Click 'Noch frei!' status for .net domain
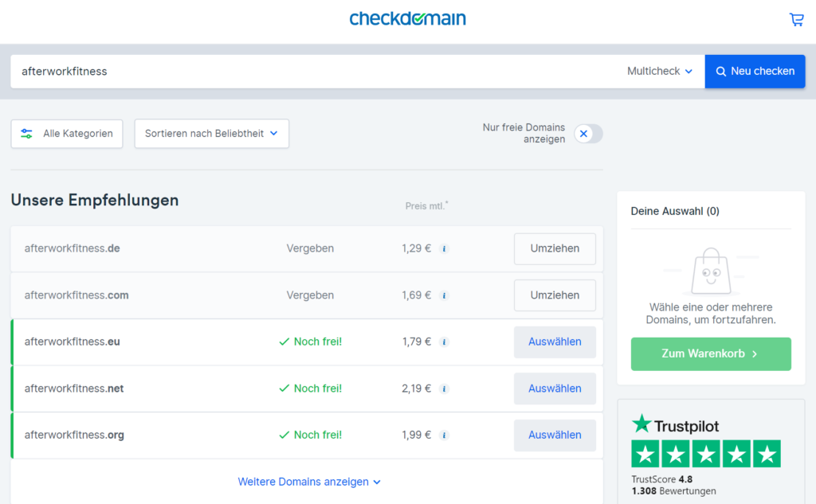The height and width of the screenshot is (504, 816). 311,389
